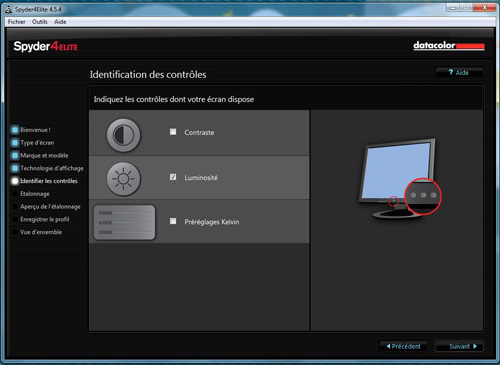Enable the Contraste checkbox
Image resolution: width=500 pixels, height=365 pixels.
click(173, 132)
